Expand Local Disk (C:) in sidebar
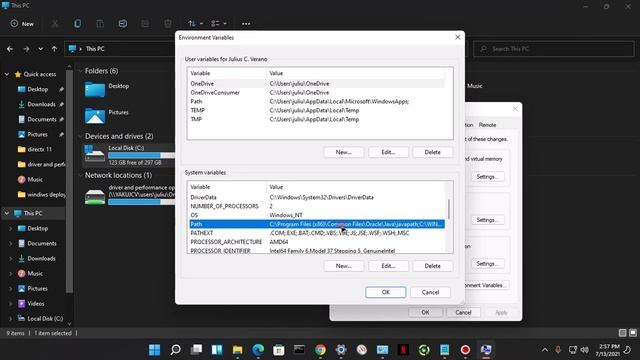 coord(11,319)
